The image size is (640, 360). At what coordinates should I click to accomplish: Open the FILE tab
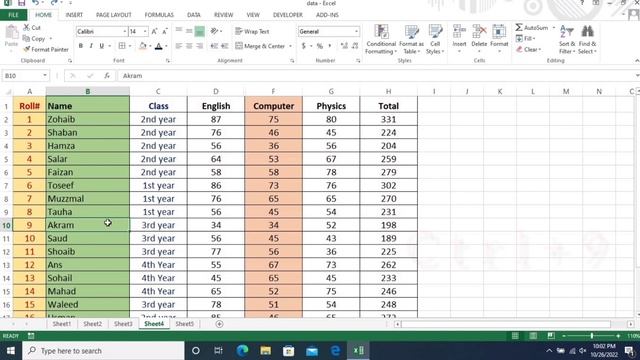[x=13, y=15]
